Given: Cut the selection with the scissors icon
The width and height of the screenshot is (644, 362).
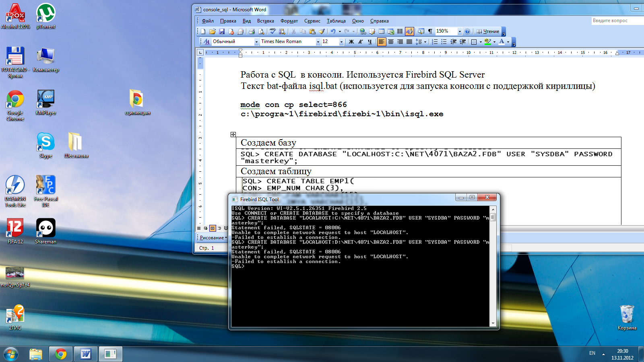Looking at the screenshot, I should point(293,31).
